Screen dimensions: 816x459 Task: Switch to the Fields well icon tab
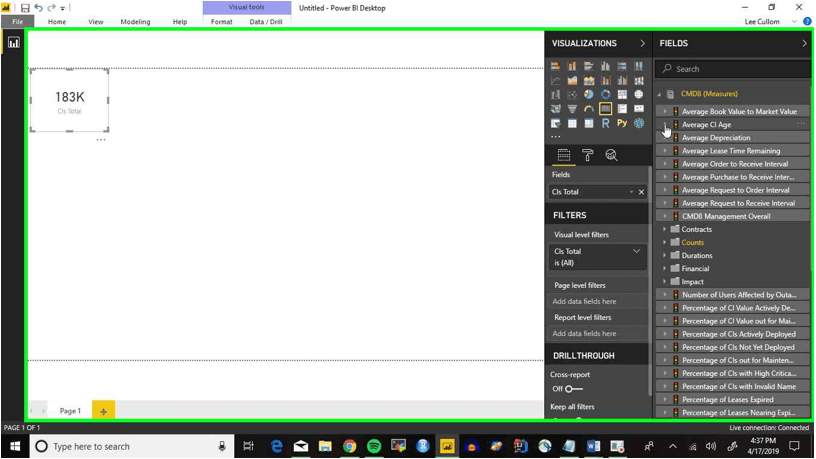564,155
